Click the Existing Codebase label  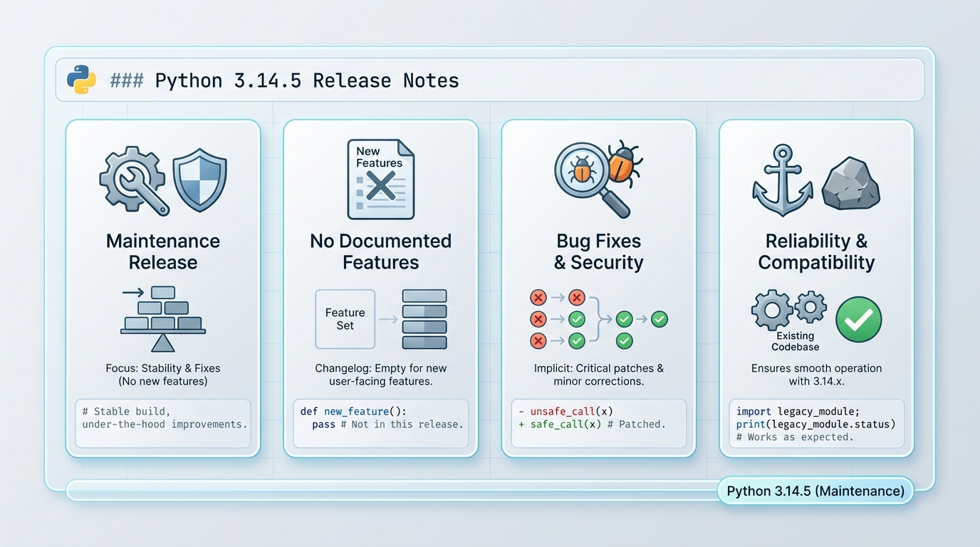pyautogui.click(x=795, y=341)
